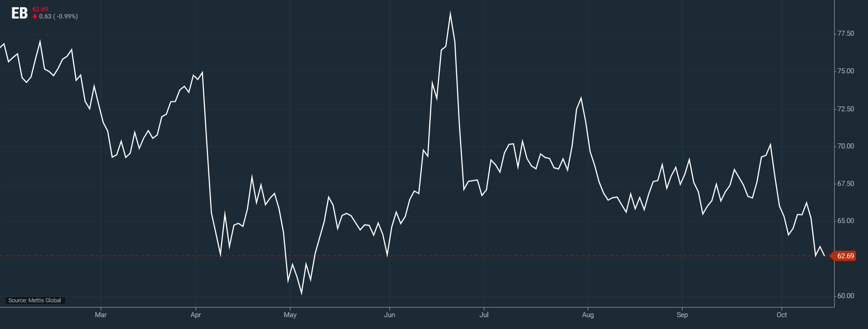
Task: Click Sep on the time axis
Action: pos(682,315)
